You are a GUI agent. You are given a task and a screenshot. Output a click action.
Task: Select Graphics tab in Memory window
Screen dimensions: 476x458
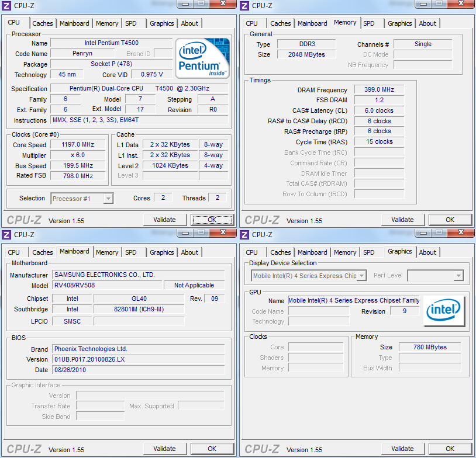(400, 23)
